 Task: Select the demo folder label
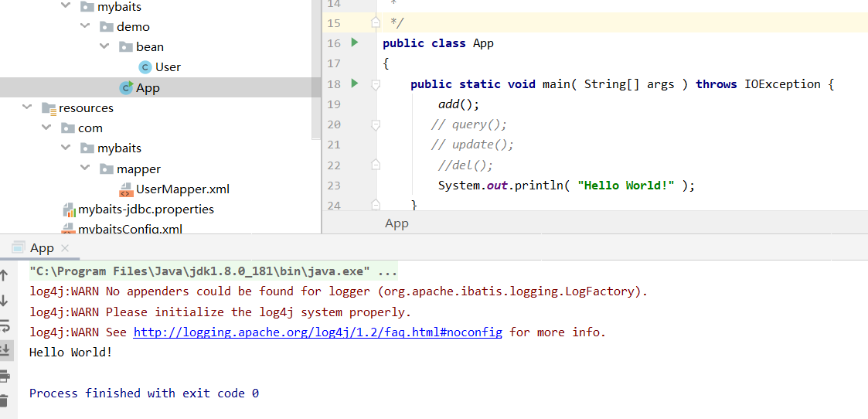(x=133, y=26)
